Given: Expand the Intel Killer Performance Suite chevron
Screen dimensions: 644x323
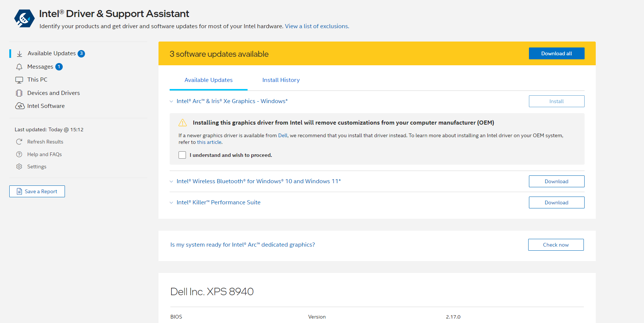Looking at the screenshot, I should point(171,202).
